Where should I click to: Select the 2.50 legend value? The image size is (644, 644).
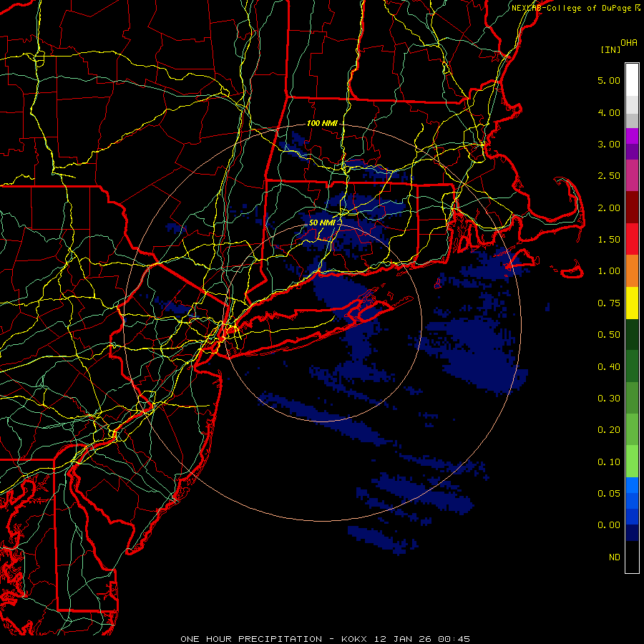coord(609,176)
